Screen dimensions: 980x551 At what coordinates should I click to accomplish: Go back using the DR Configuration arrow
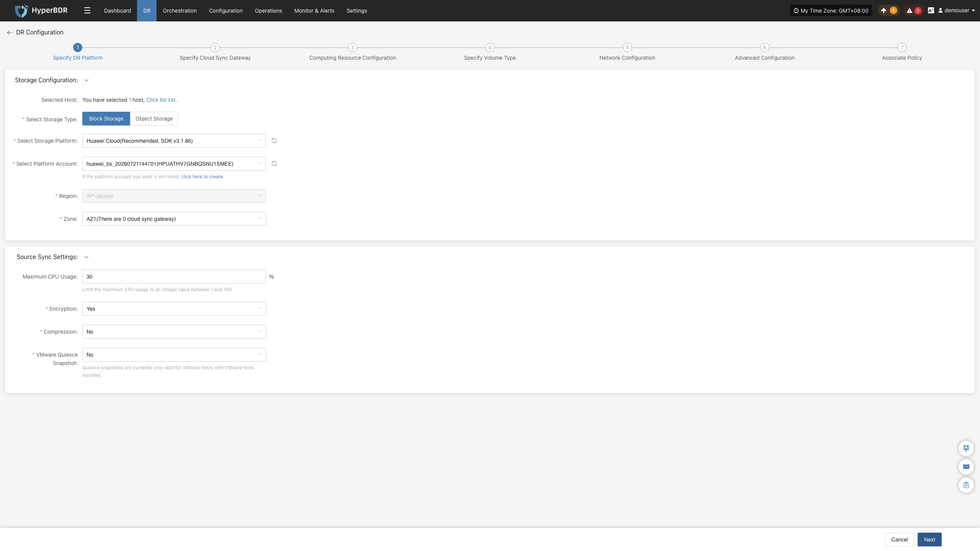click(10, 33)
